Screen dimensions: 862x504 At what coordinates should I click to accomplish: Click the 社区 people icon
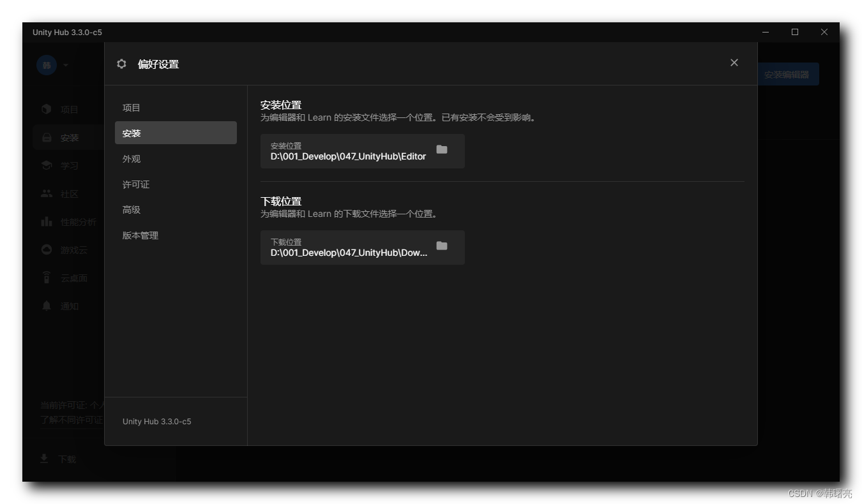47,193
